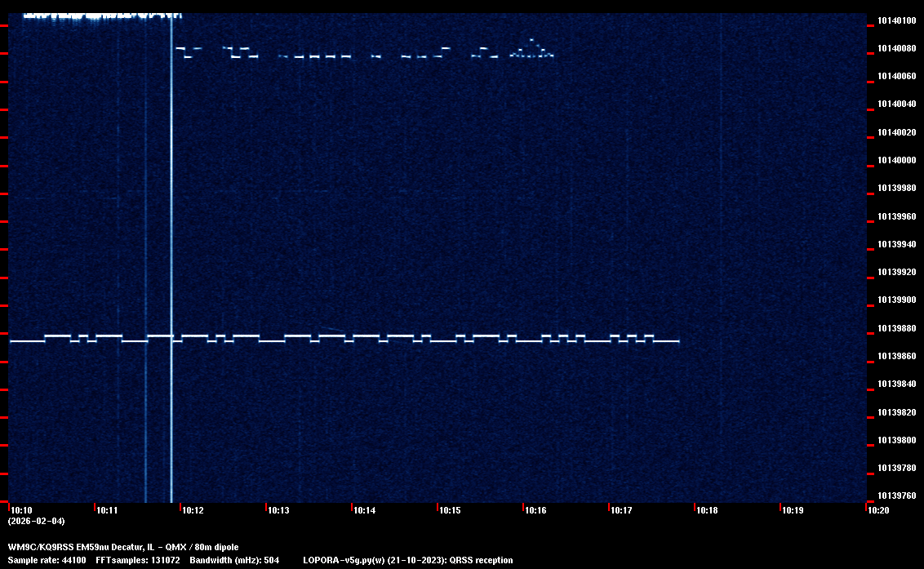Click the faint dashed signal near 10140080
924x569 pixels.
coord(327,56)
